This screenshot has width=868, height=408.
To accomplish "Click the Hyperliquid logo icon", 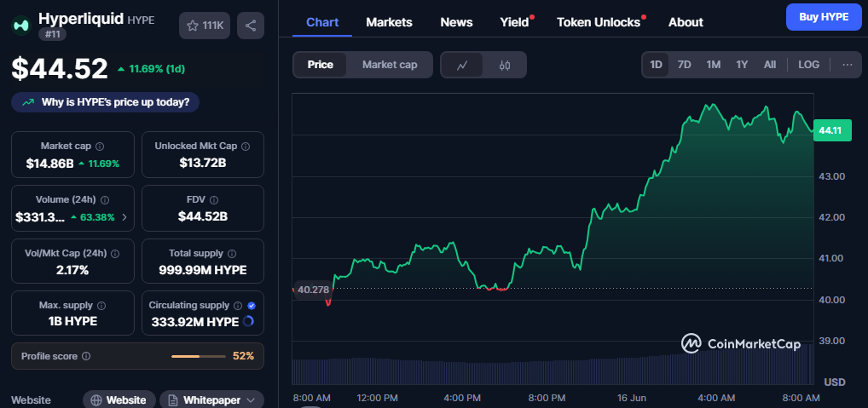I will pyautogui.click(x=21, y=26).
